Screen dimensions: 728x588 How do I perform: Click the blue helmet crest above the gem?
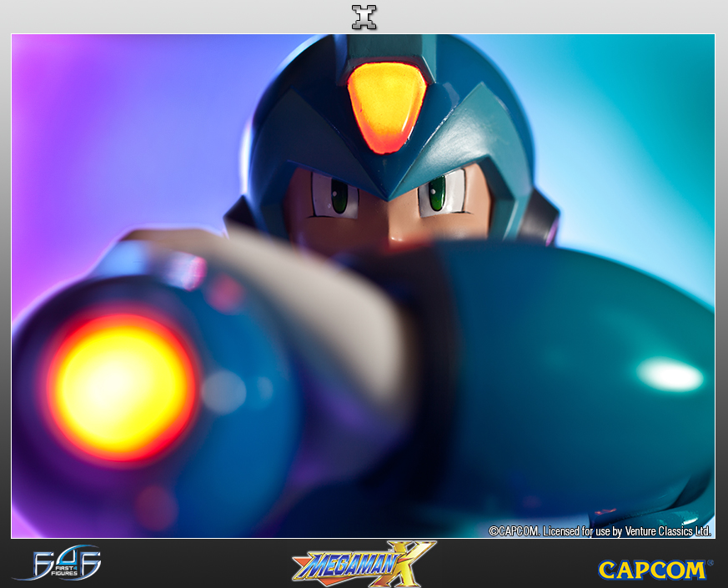point(385,48)
